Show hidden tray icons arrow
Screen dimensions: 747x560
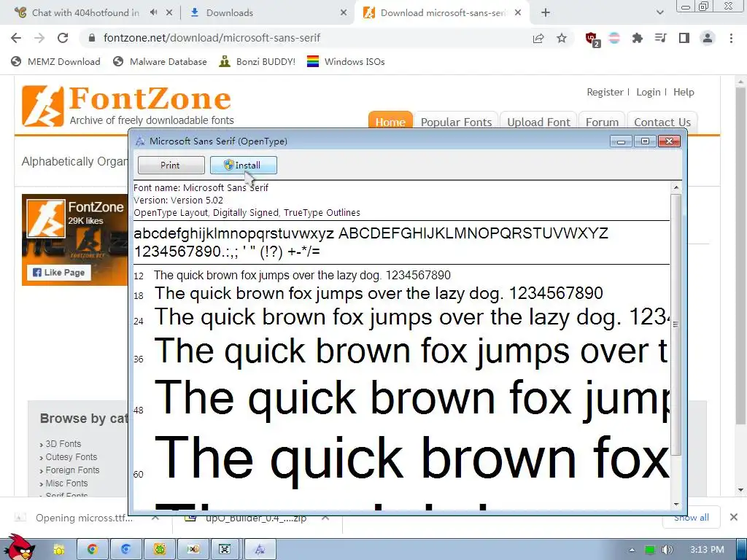(x=632, y=550)
